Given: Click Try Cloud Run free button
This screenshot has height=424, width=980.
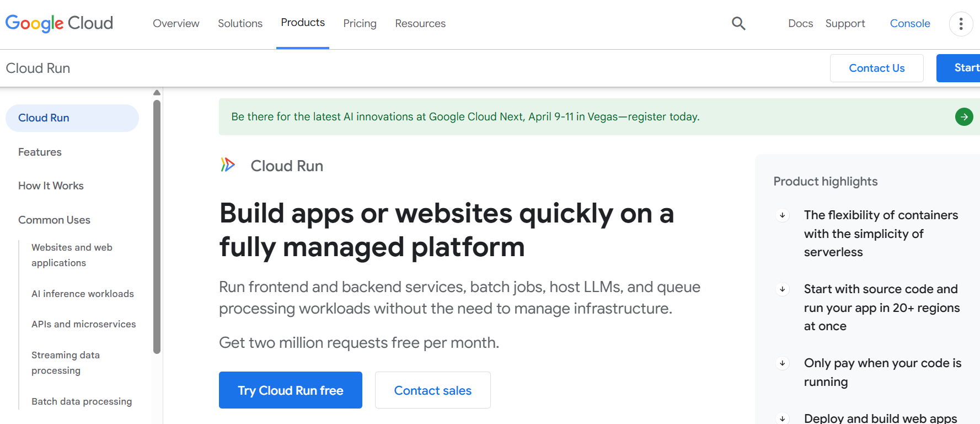Looking at the screenshot, I should pyautogui.click(x=291, y=390).
